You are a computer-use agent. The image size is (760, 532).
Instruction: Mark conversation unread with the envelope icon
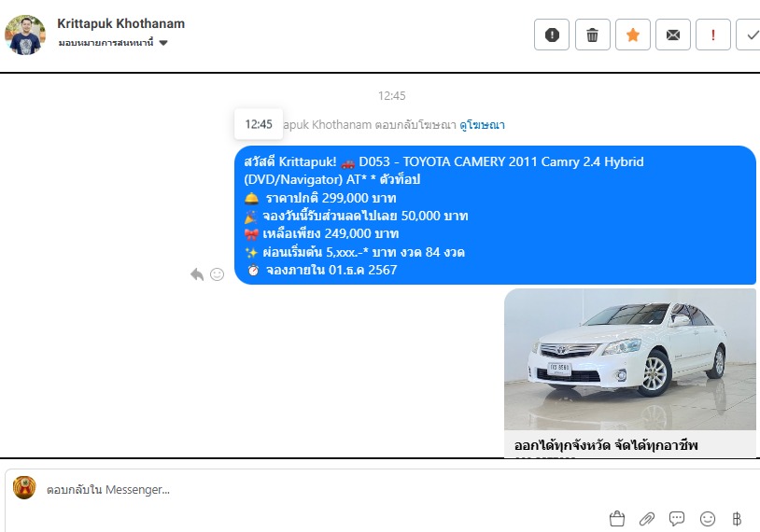[x=673, y=35]
